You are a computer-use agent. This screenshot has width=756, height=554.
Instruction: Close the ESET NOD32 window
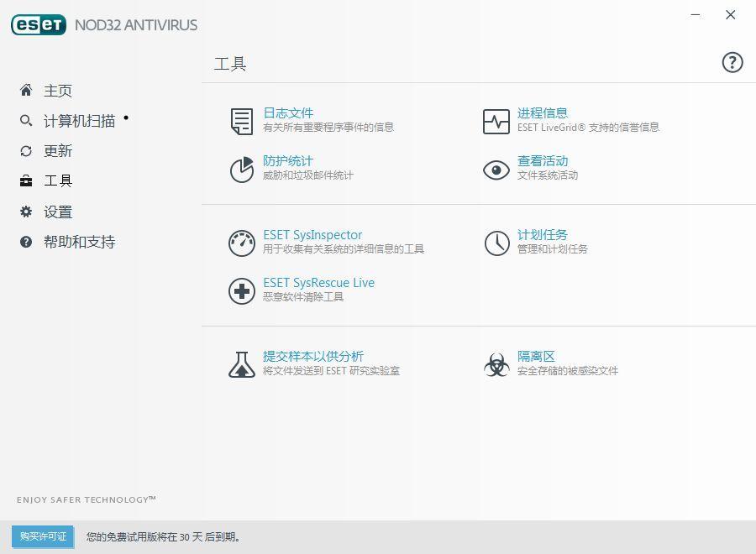pyautogui.click(x=731, y=15)
